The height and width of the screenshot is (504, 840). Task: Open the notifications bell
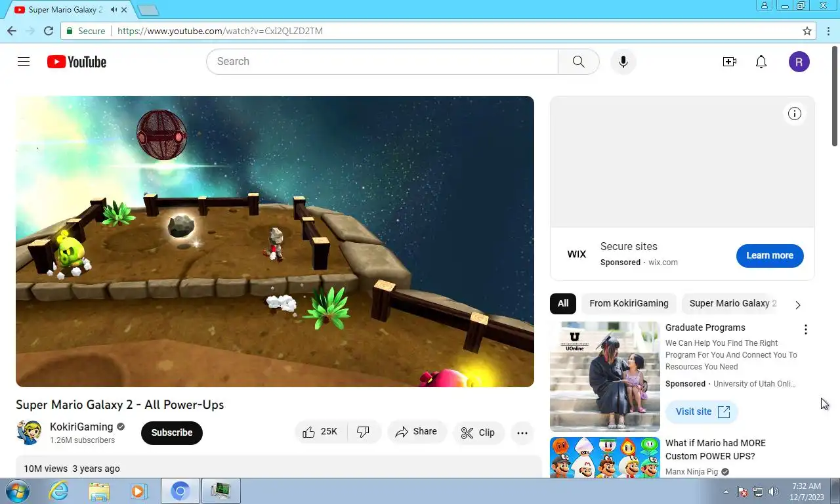(x=761, y=62)
